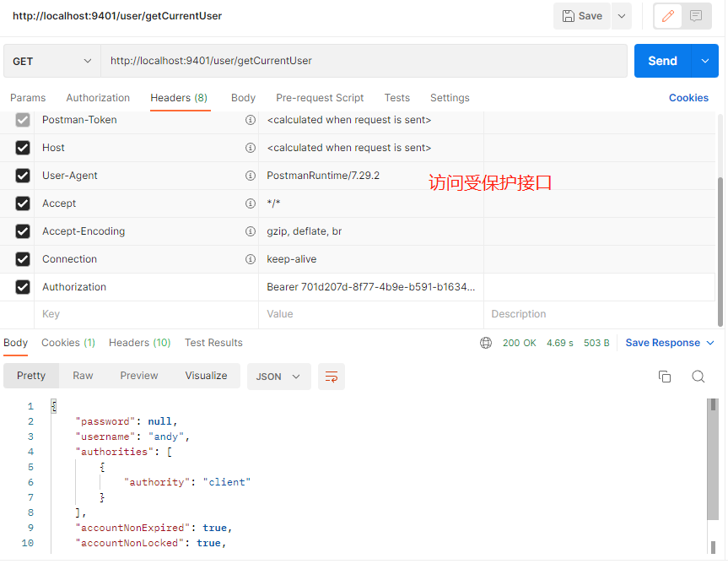Screen dimensions: 728x564
Task: Select the response Body tab
Action: pos(16,343)
